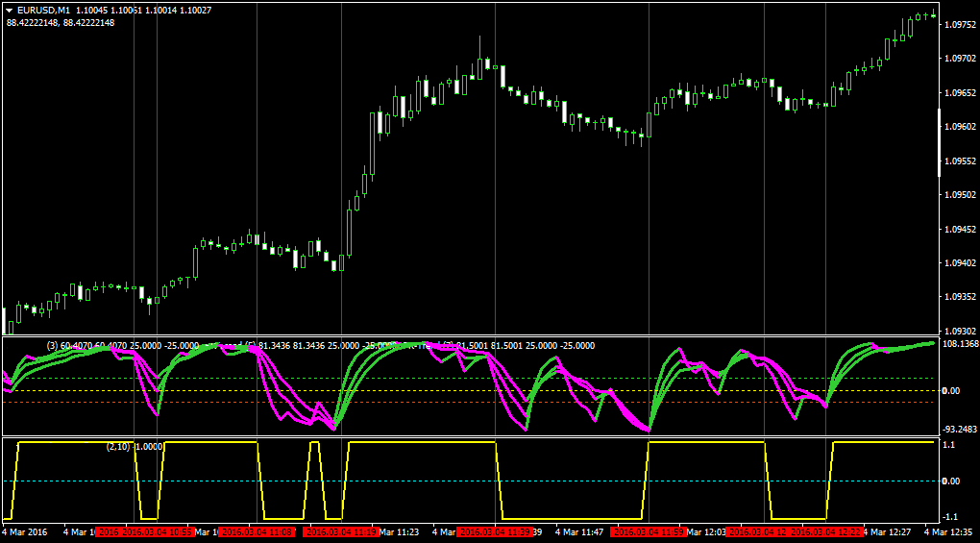Click the Mar 11:23 time axis label
Image resolution: width=980 pixels, height=543 pixels.
(399, 532)
